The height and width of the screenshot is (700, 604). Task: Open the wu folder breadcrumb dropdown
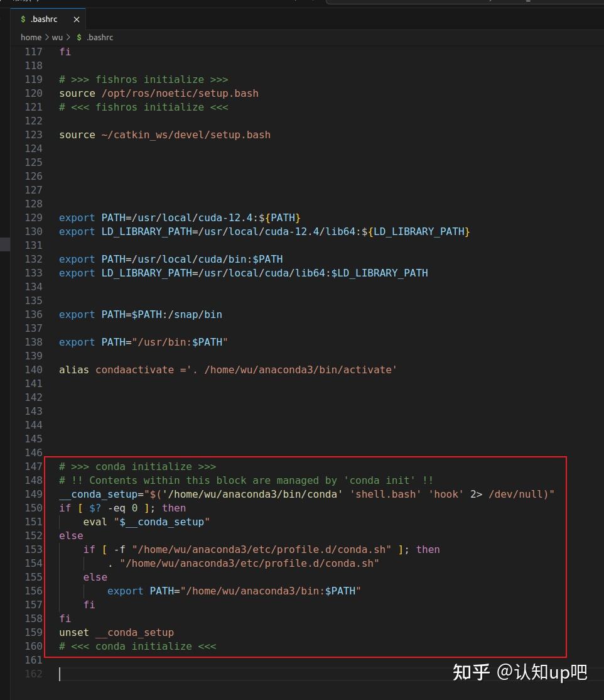pyautogui.click(x=57, y=37)
